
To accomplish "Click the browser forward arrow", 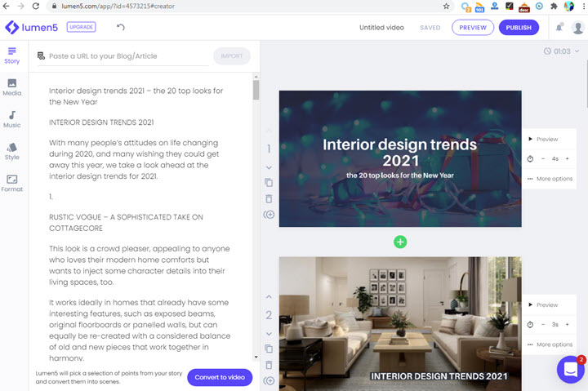I will pos(21,6).
